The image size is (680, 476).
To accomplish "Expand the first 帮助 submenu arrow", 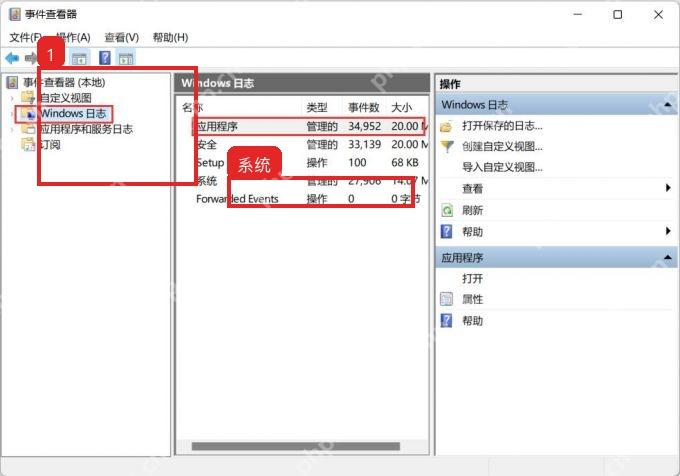I will (x=668, y=231).
